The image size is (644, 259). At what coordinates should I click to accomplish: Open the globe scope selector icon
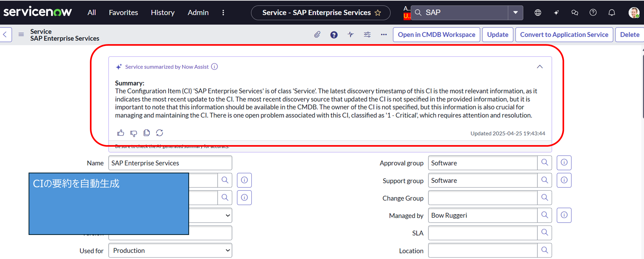[x=538, y=12]
